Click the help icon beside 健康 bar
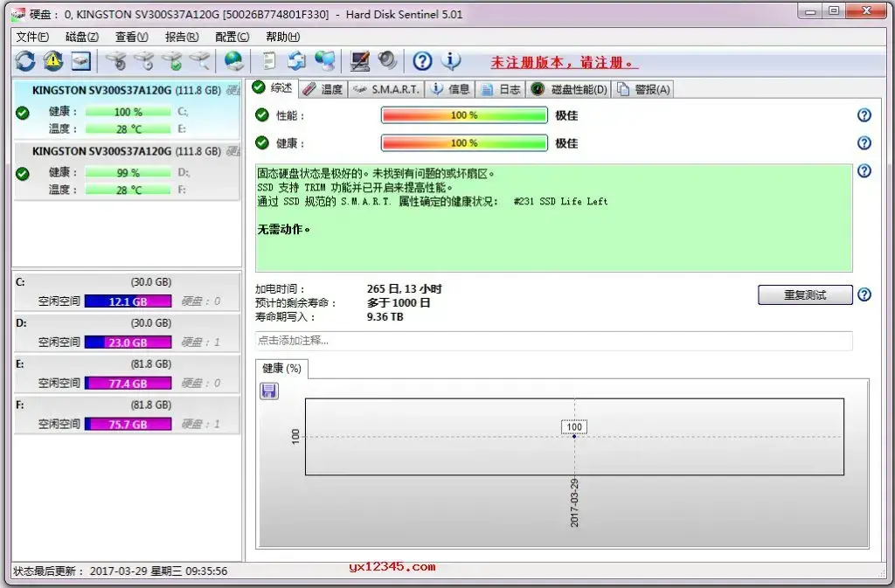The width and height of the screenshot is (895, 588). pos(864,142)
